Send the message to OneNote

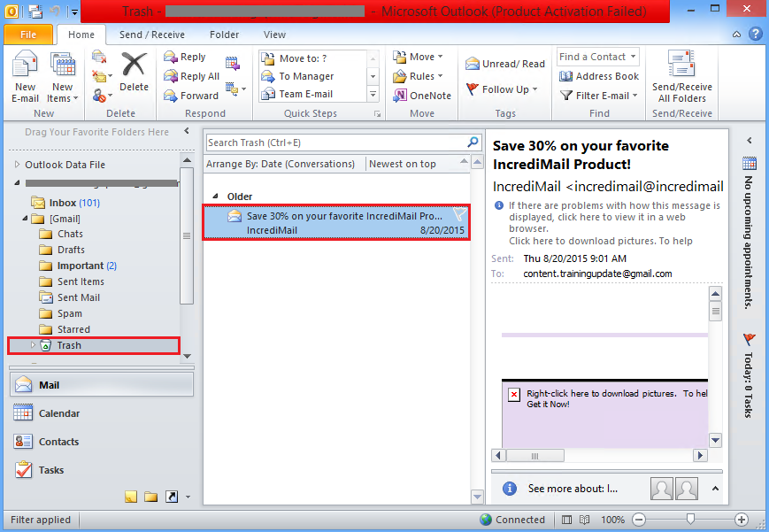[x=422, y=96]
